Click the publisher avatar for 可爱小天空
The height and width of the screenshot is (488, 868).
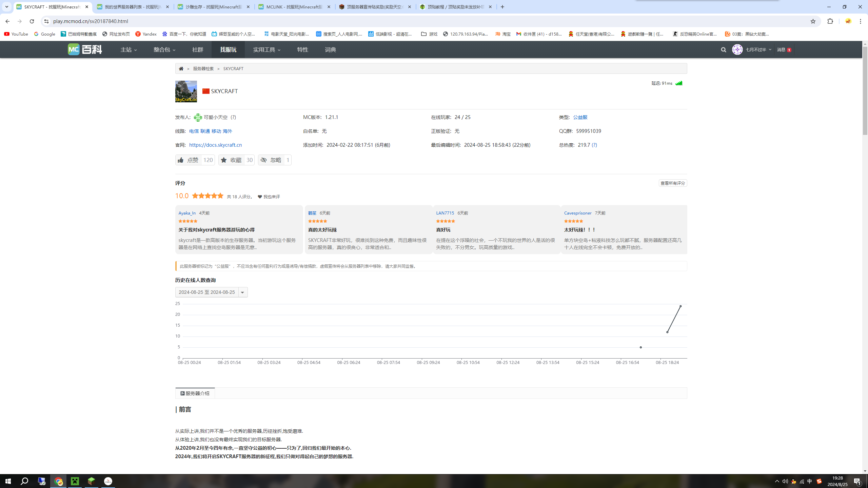pyautogui.click(x=198, y=117)
